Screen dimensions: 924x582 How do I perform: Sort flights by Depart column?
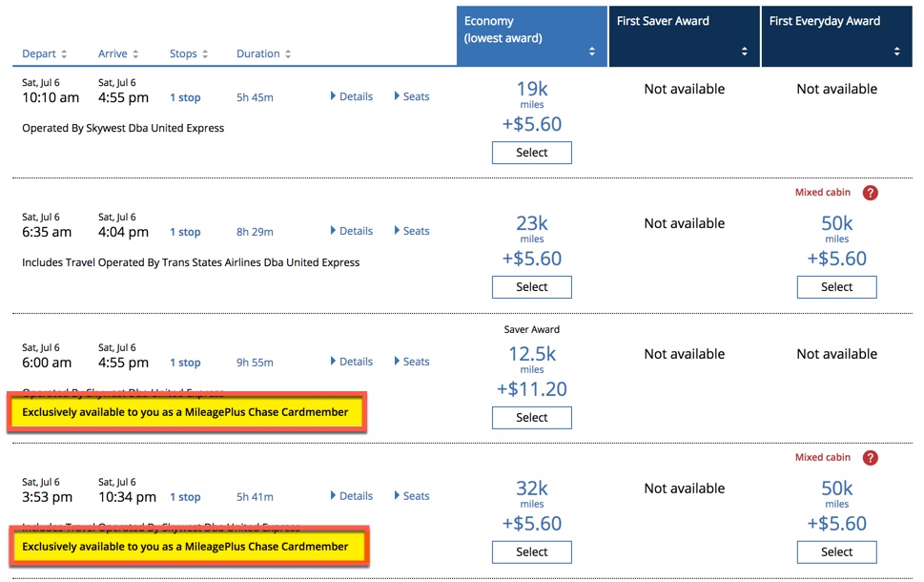[44, 53]
